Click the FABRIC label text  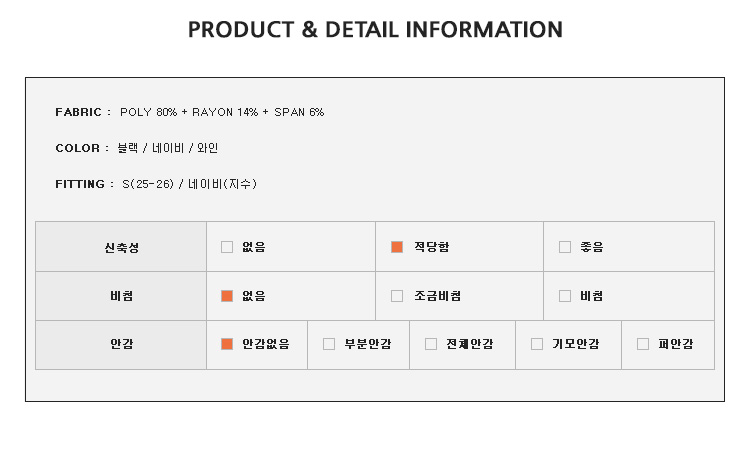coord(78,112)
